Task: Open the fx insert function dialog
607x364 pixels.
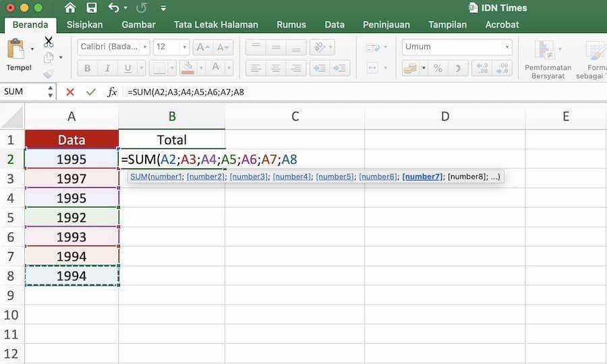Action: tap(112, 92)
